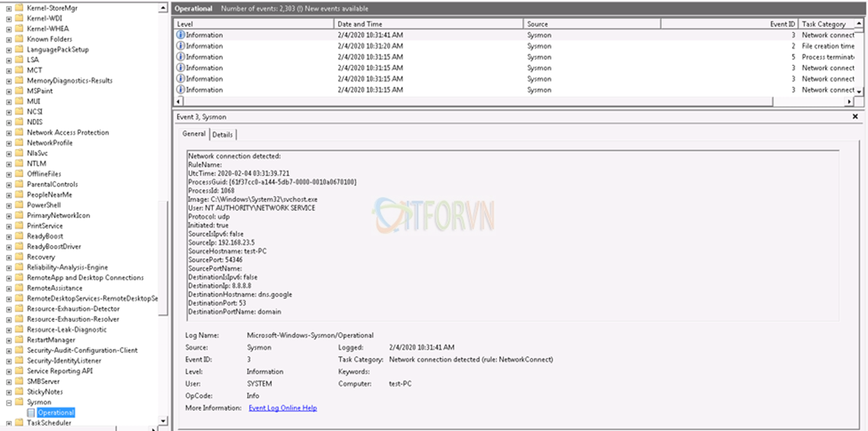Viewport: 868px width, 431px height.
Task: Click the TaskScheduler folder icon
Action: pos(19,423)
